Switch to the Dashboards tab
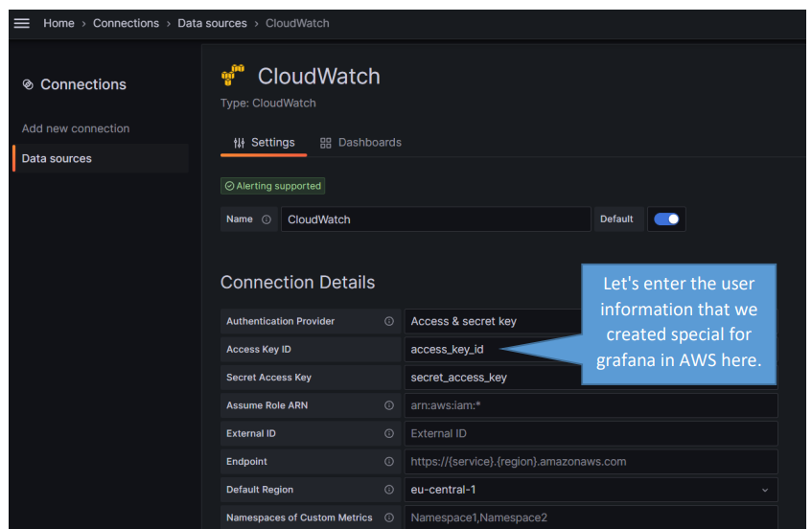 click(x=361, y=143)
